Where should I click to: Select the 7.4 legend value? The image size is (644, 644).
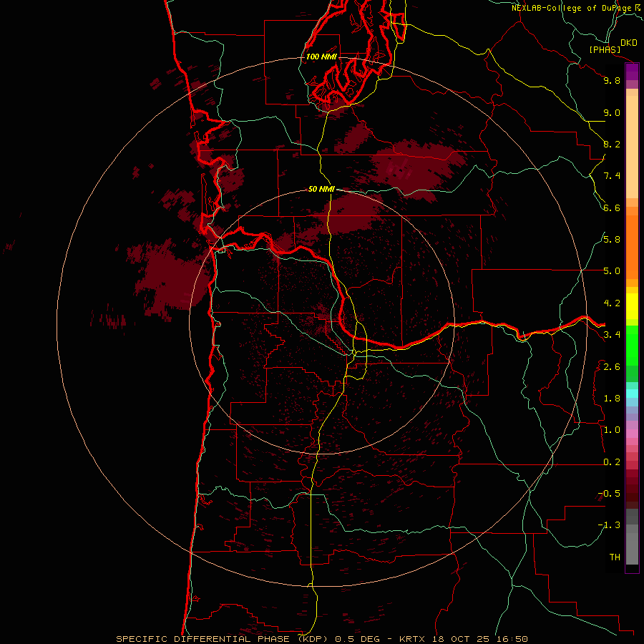tap(612, 176)
